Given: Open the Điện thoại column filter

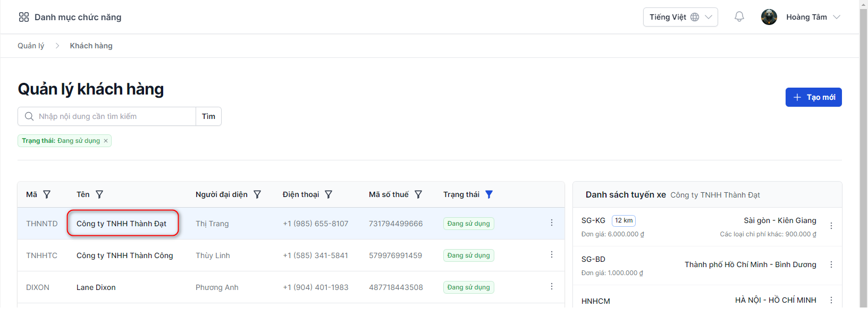Looking at the screenshot, I should (x=328, y=194).
